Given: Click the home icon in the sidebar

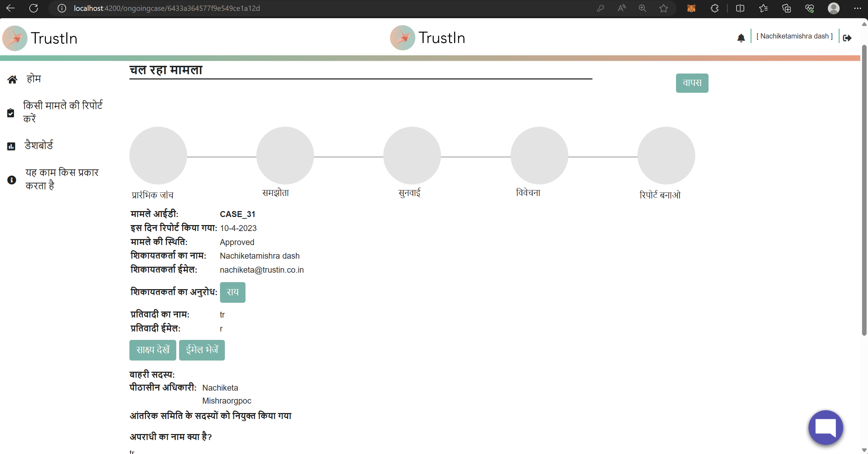Looking at the screenshot, I should (x=12, y=79).
